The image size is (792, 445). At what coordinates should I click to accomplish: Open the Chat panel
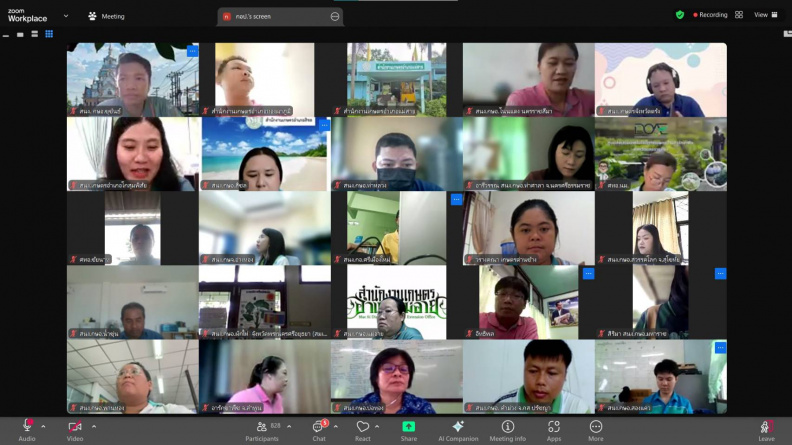pyautogui.click(x=319, y=431)
